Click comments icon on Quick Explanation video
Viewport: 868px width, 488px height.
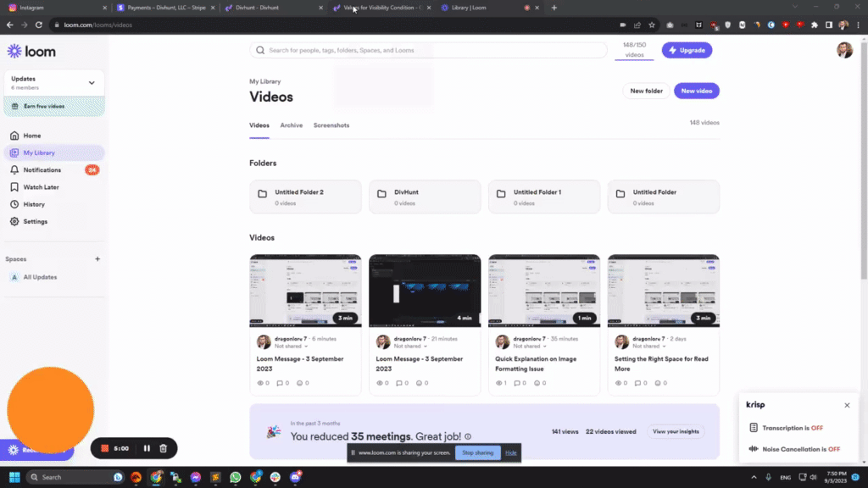coord(516,383)
